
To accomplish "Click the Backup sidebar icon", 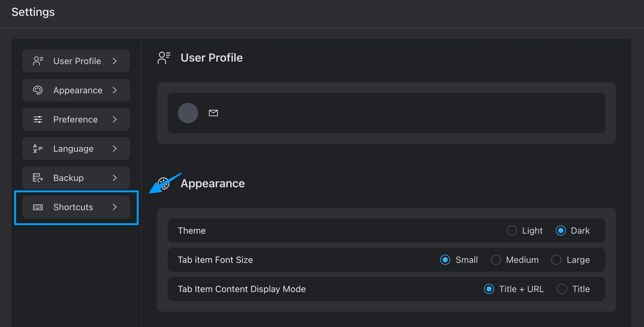I will pos(38,178).
